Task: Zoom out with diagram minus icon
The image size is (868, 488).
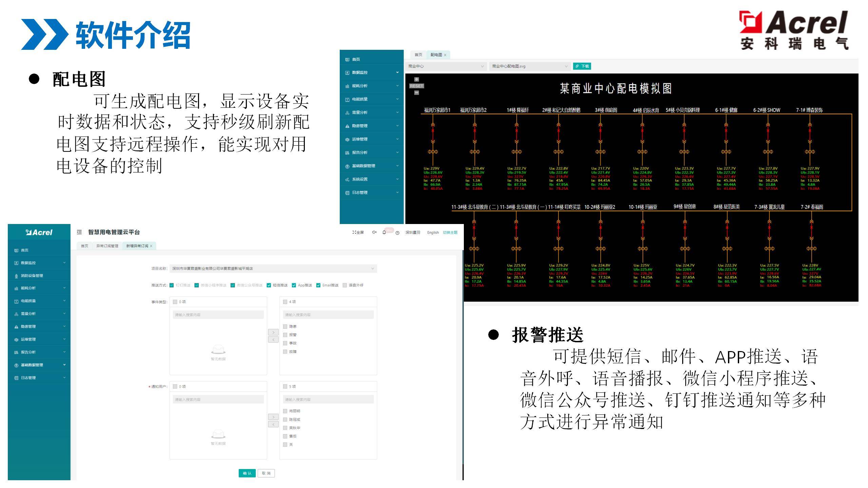Action: tap(417, 93)
